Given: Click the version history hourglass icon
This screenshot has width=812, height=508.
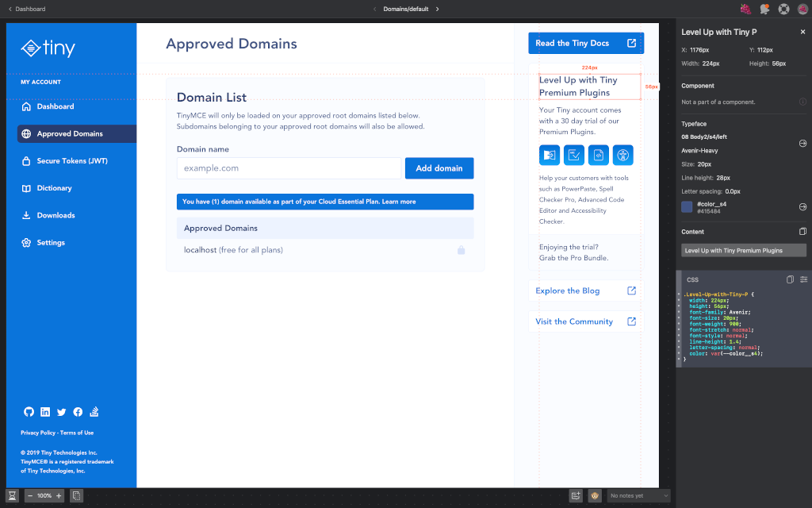Looking at the screenshot, I should (12, 495).
